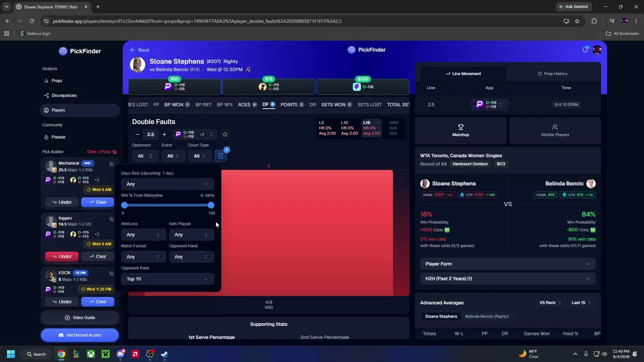Image resolution: width=644 pixels, height=362 pixels.
Task: Choose Over for the Mechanical pick
Action: coord(98,202)
